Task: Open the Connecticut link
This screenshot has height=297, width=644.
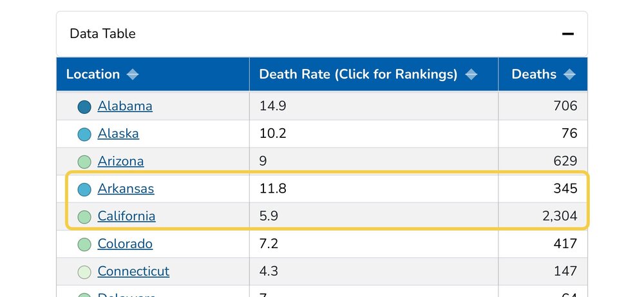Action: 133,272
